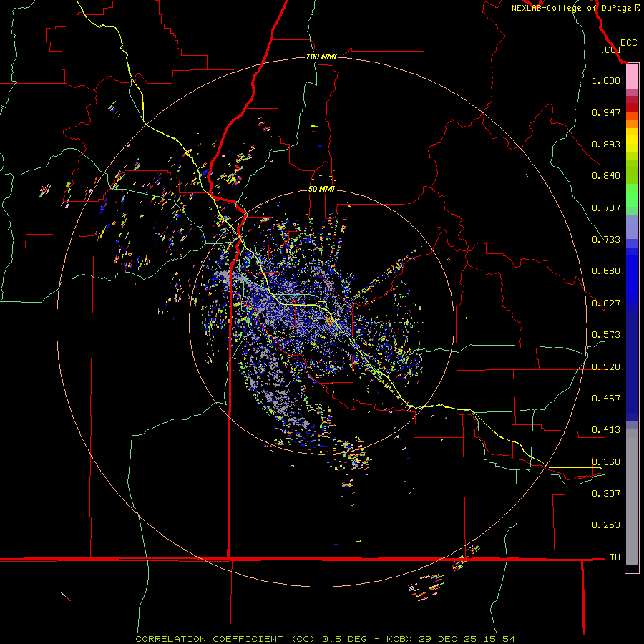Click the 0.893 scale value
This screenshot has width=644, height=644.
(606, 144)
